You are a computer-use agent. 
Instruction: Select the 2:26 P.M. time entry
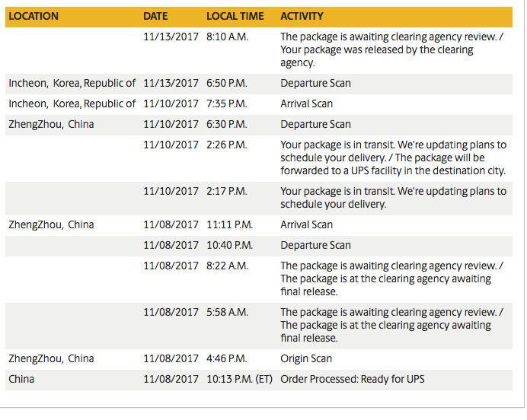click(226, 145)
